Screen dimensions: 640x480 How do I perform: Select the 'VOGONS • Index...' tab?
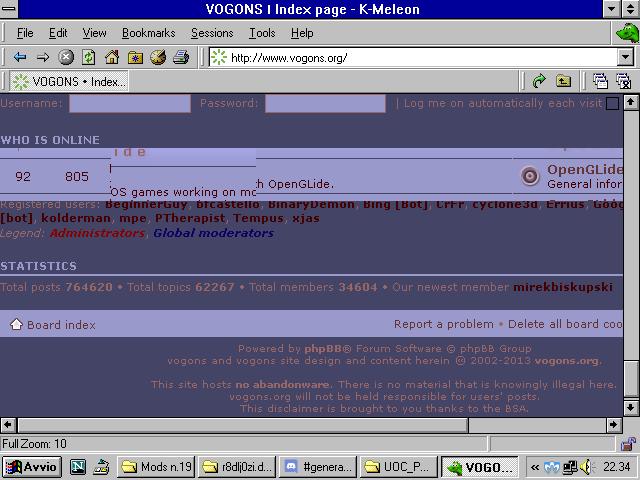[x=69, y=81]
